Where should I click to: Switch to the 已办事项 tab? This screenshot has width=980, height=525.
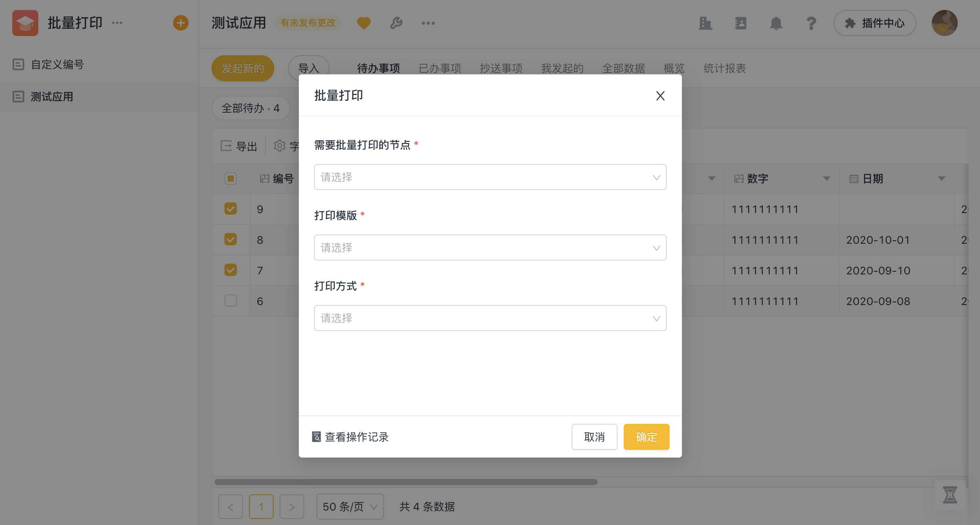pyautogui.click(x=440, y=68)
